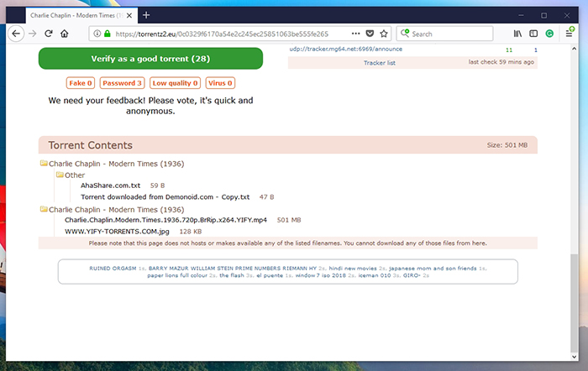Image resolution: width=588 pixels, height=371 pixels.
Task: Go back with the browser back arrow
Action: click(x=16, y=34)
